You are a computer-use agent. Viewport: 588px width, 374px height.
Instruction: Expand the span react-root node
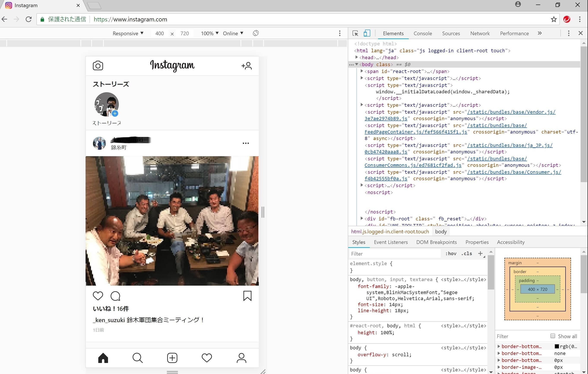coord(362,71)
